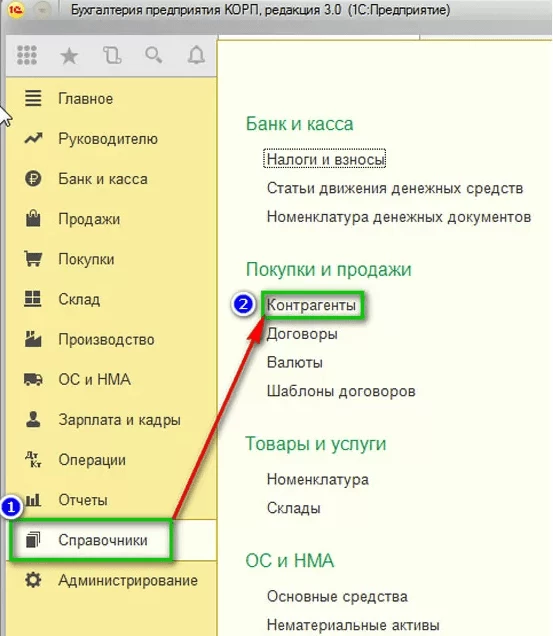Go to Банк и касса in sidebar

[103, 179]
